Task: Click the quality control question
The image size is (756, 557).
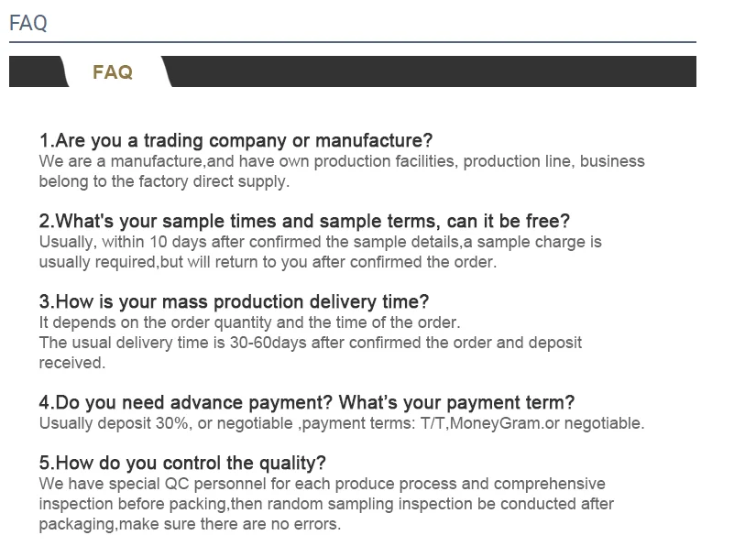Action: (x=182, y=464)
